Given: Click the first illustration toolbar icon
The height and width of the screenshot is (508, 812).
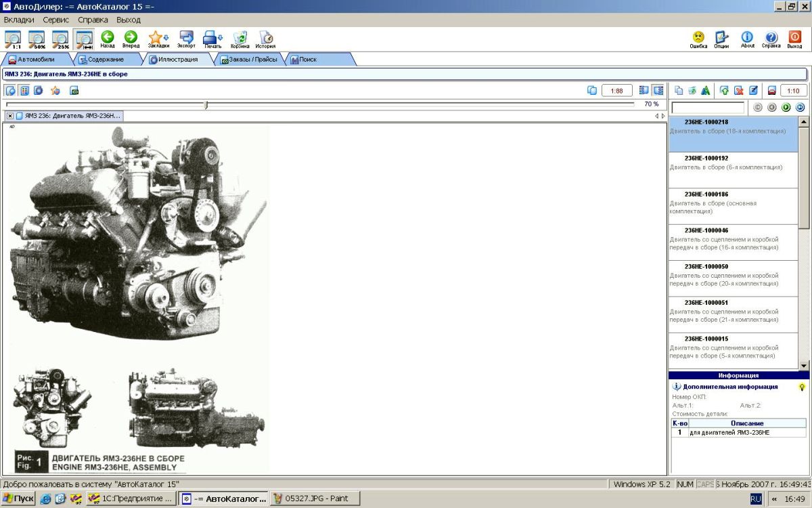Looking at the screenshot, I should (x=10, y=90).
